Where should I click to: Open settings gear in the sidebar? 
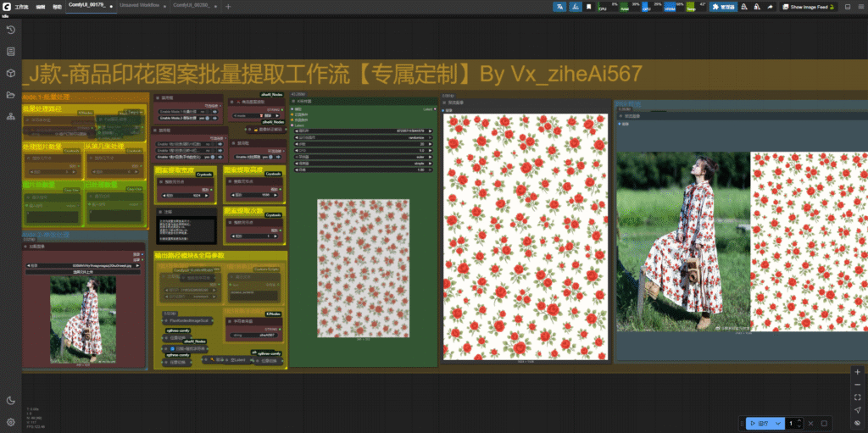pyautogui.click(x=10, y=422)
